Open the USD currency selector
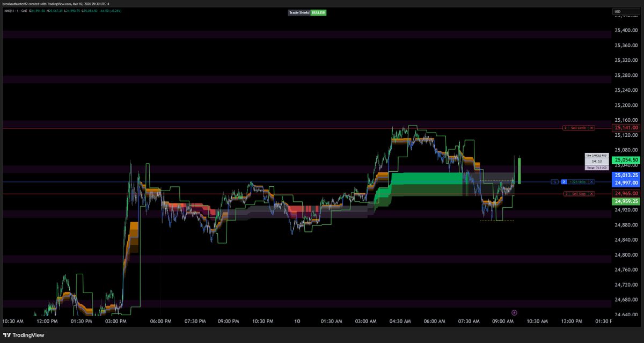644x343 pixels. [626, 11]
